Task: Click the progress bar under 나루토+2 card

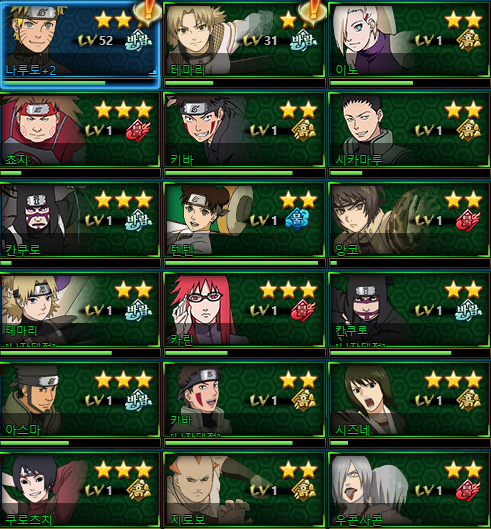Action: (x=80, y=83)
